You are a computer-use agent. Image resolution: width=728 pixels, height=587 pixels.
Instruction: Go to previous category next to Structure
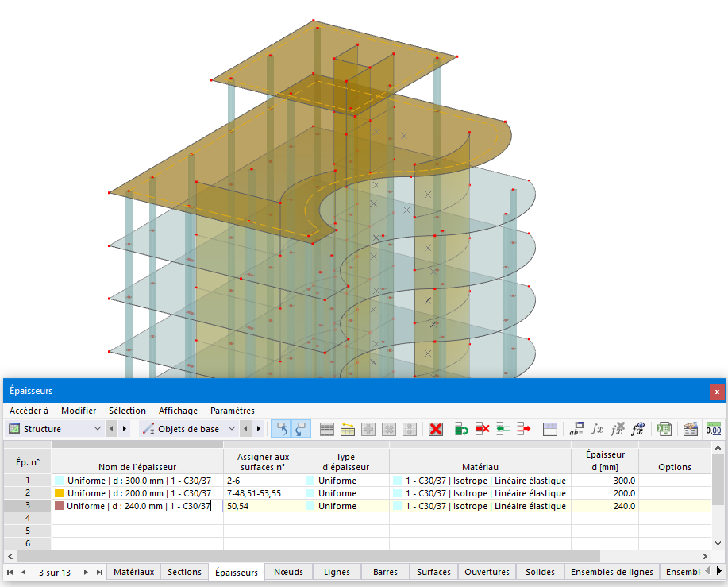(111, 429)
